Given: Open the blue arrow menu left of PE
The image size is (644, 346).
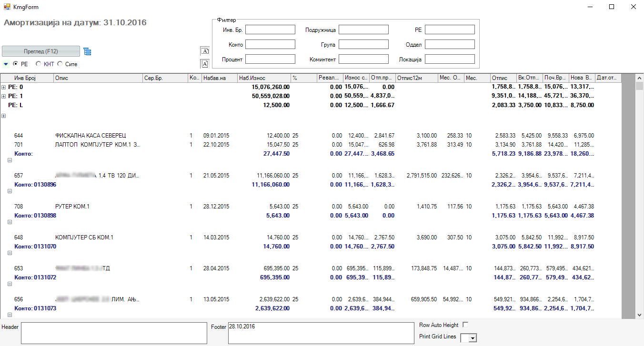Looking at the screenshot, I should click(5, 64).
